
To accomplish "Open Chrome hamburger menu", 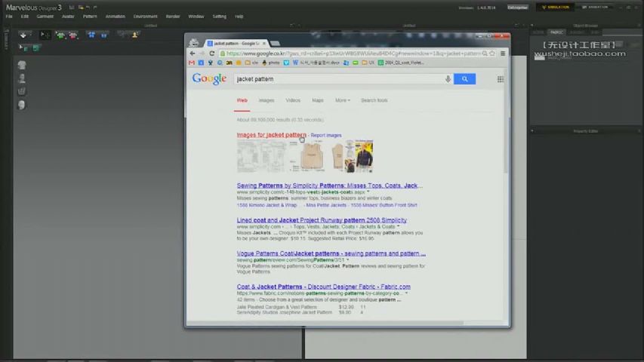I will click(x=503, y=54).
